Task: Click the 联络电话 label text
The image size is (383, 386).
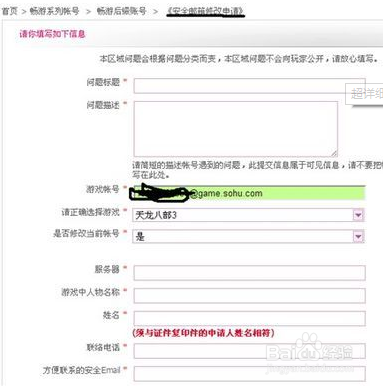Action: [x=103, y=347]
